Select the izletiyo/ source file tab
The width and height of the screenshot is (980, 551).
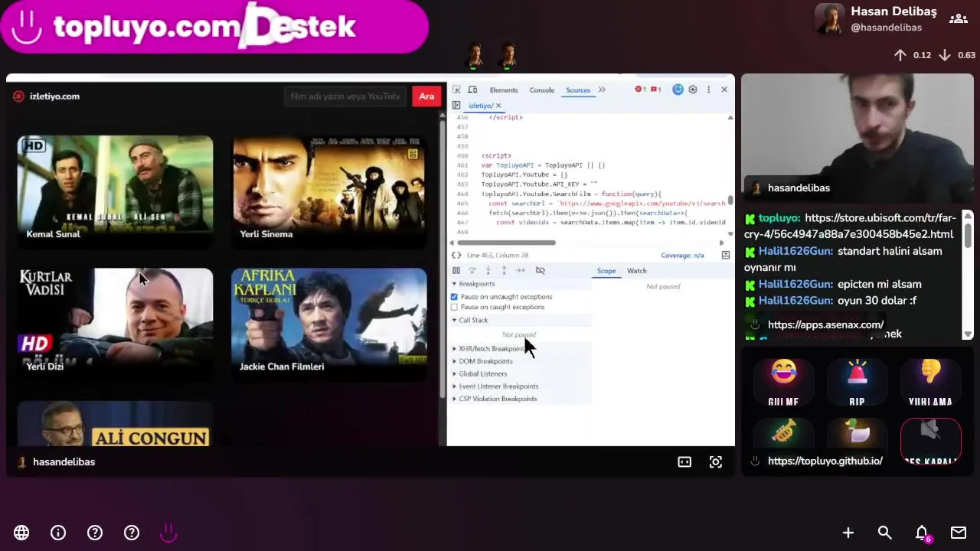point(481,106)
